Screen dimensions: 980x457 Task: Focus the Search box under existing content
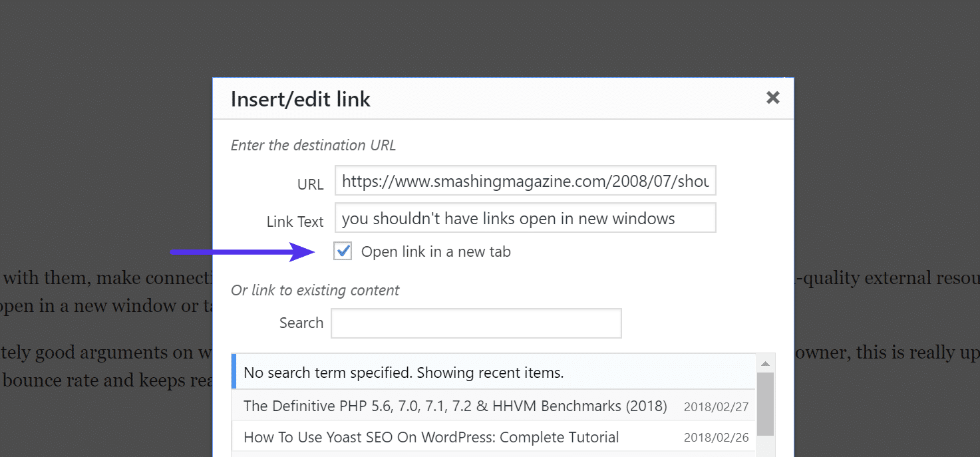point(476,323)
